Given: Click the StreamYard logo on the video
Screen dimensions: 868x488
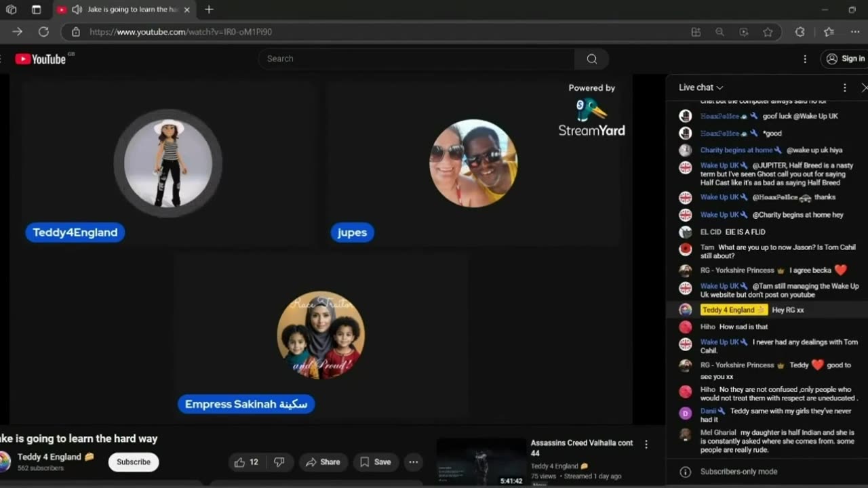Looking at the screenshot, I should tap(591, 117).
